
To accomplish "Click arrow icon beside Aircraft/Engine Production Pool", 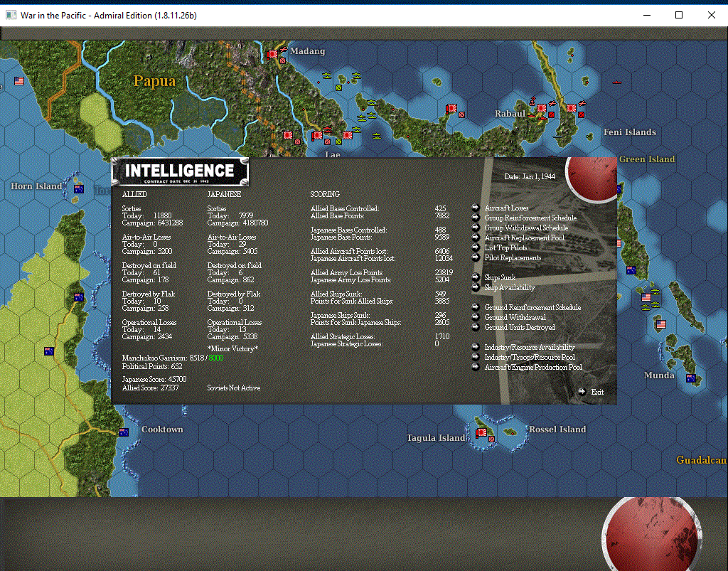I will click(x=476, y=367).
